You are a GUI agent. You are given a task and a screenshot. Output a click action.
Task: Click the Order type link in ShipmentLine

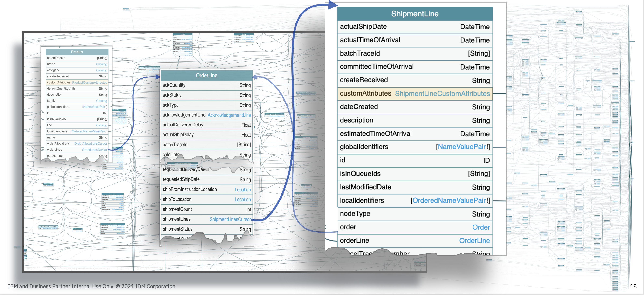(481, 227)
